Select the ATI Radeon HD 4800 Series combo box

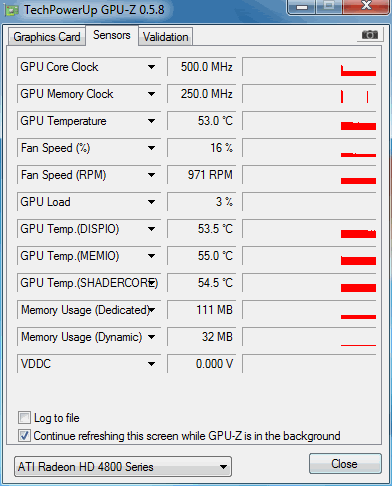click(123, 467)
